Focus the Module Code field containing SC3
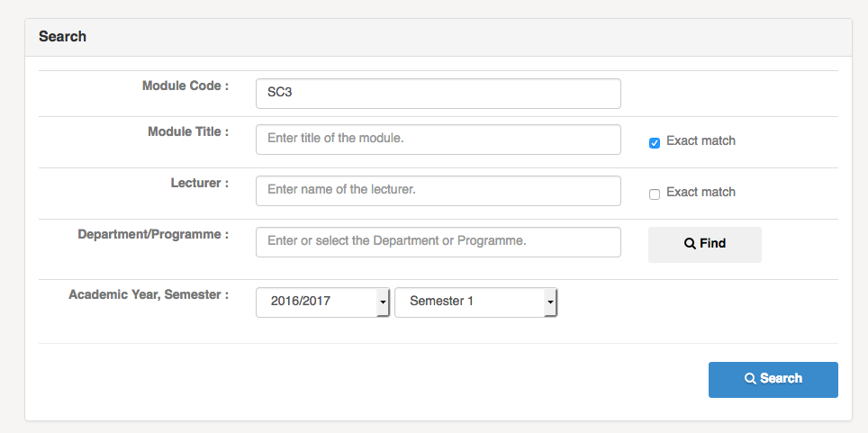This screenshot has width=868, height=433. click(x=438, y=94)
